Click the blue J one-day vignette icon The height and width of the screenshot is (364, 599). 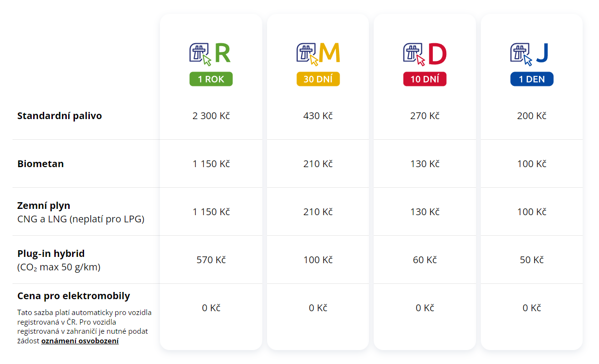click(x=529, y=53)
